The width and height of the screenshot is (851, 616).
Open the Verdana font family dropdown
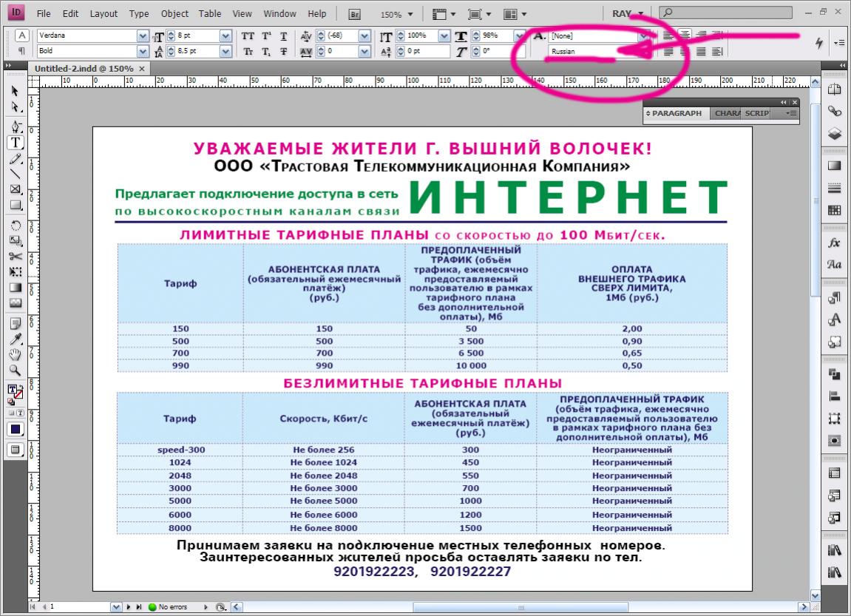click(x=143, y=35)
